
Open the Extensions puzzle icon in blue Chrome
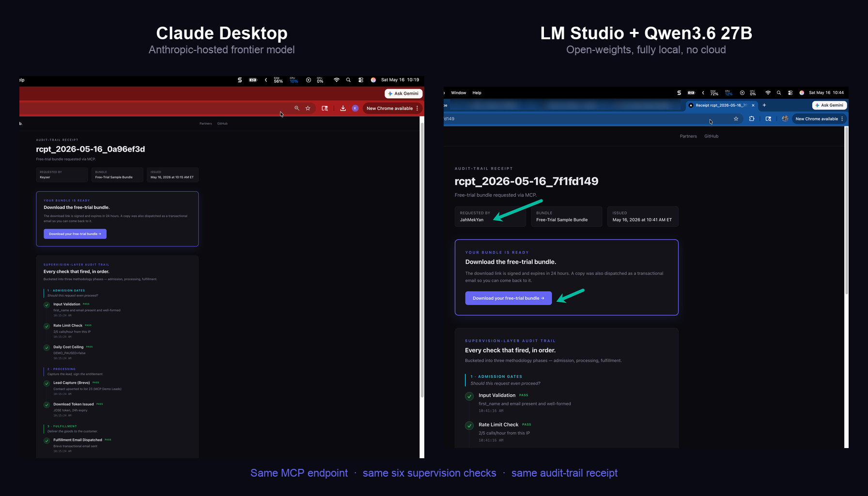click(752, 119)
